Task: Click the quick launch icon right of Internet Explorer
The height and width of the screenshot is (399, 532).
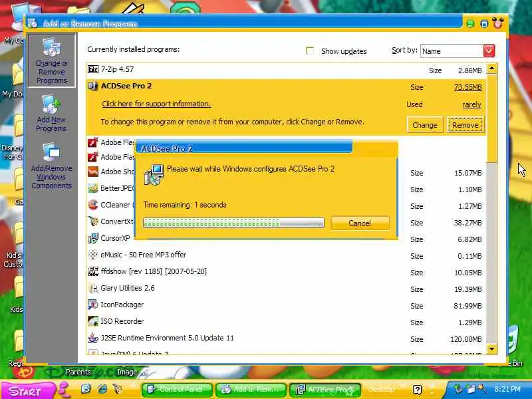Action: click(118, 388)
